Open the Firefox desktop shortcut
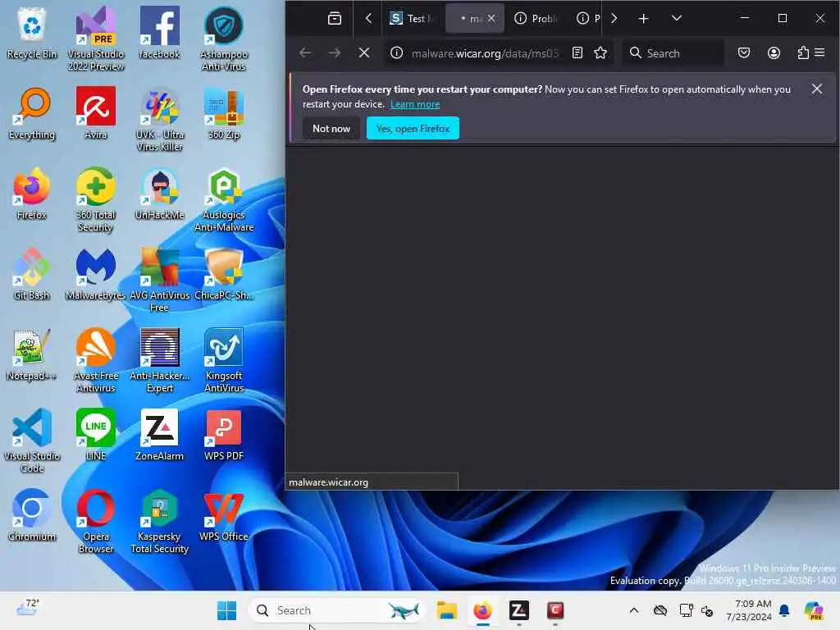The width and height of the screenshot is (840, 630). pyautogui.click(x=32, y=194)
